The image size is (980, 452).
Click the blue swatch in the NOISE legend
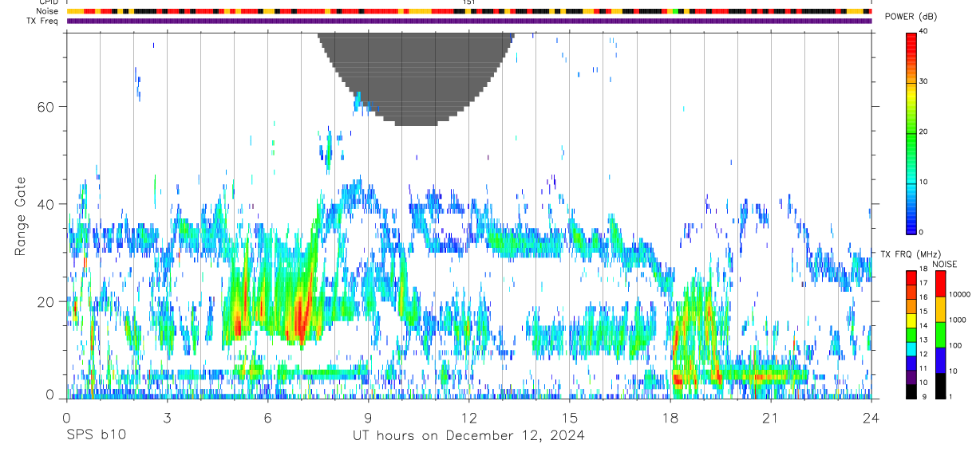pos(939,360)
